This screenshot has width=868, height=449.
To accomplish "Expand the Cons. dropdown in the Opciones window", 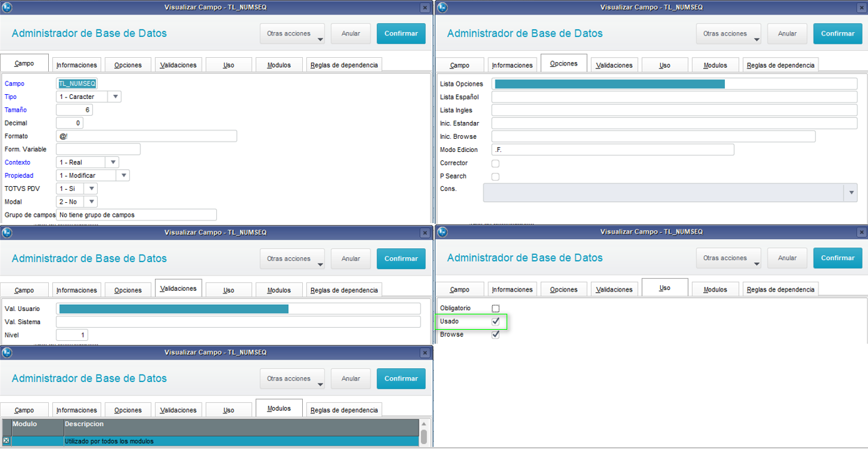I will [x=850, y=193].
